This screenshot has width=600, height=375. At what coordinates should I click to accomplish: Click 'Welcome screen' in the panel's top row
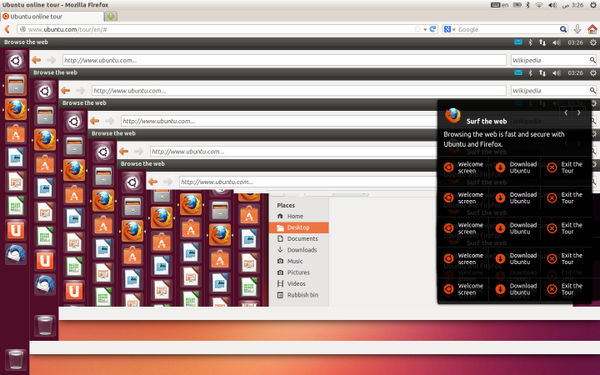[x=463, y=167]
